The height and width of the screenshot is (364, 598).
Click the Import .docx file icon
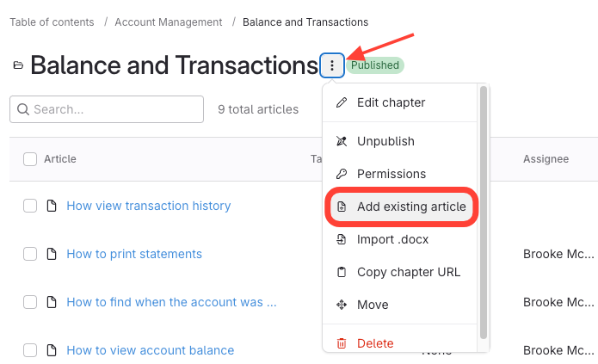pos(342,239)
